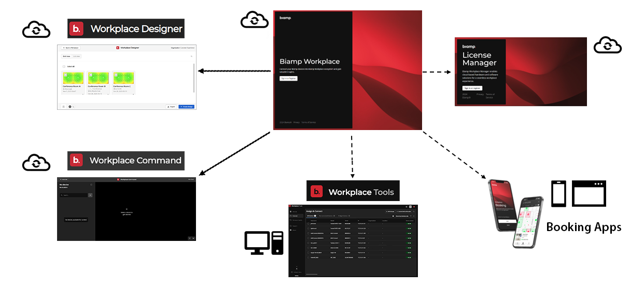
Task: Click the Workplace Designer title banner
Action: [126, 29]
